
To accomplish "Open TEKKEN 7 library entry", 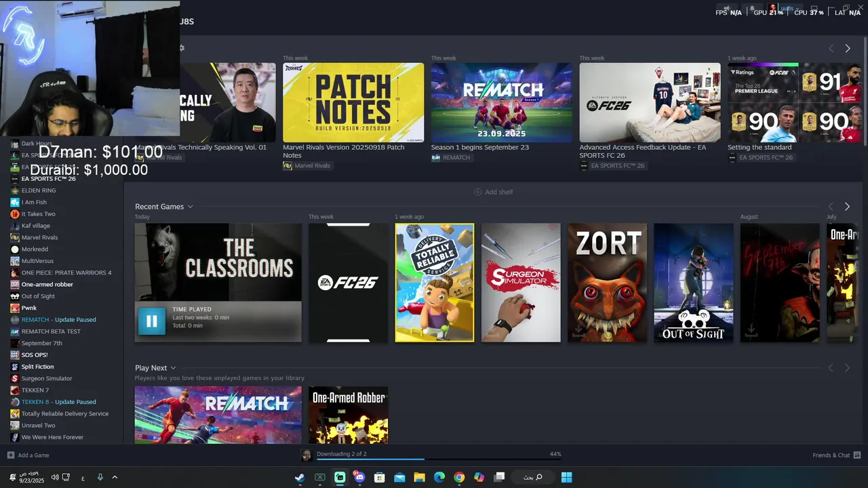I will click(x=35, y=390).
